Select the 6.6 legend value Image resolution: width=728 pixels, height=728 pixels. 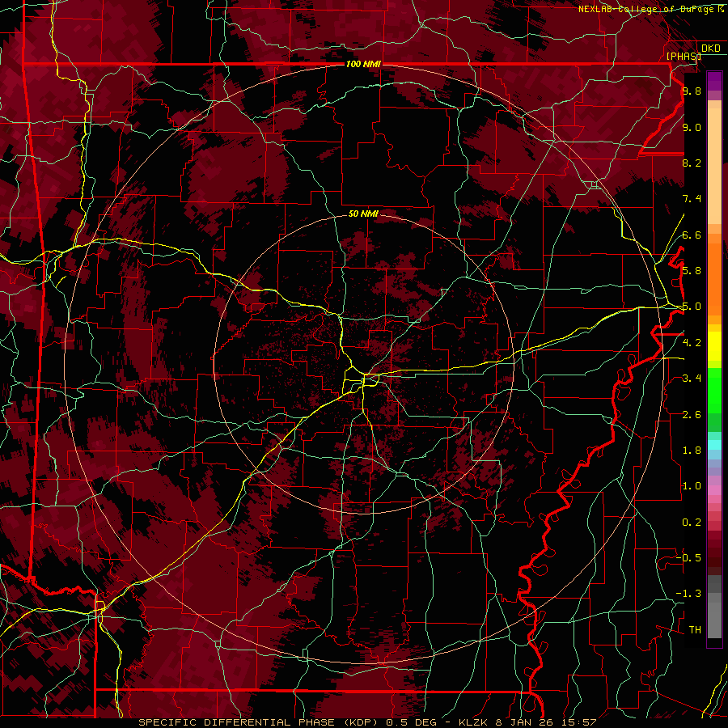click(x=692, y=235)
